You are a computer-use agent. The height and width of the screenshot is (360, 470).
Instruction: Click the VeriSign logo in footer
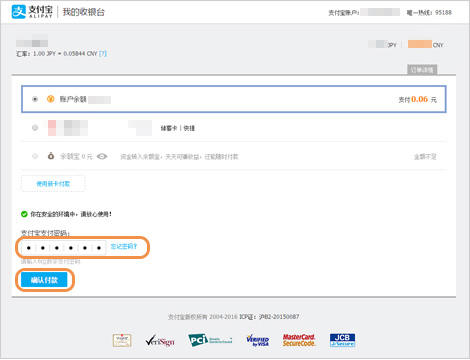160,341
